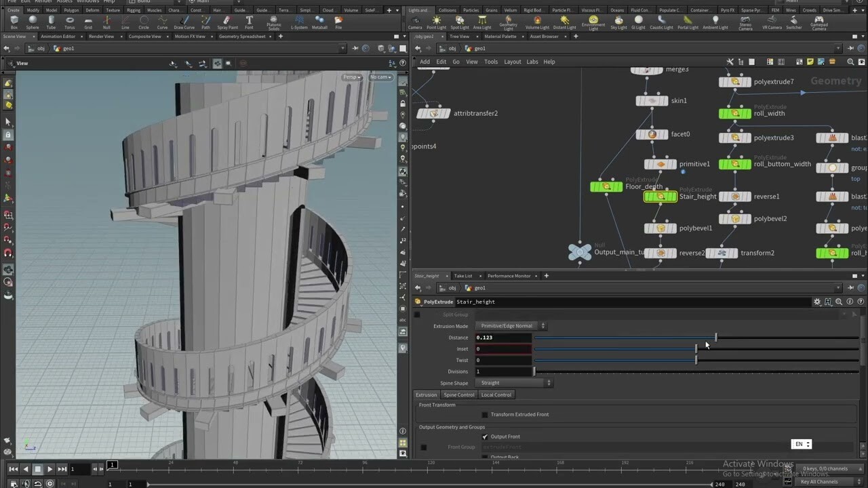
Task: Enable the Transform Extruded Front checkbox
Action: coord(485,414)
